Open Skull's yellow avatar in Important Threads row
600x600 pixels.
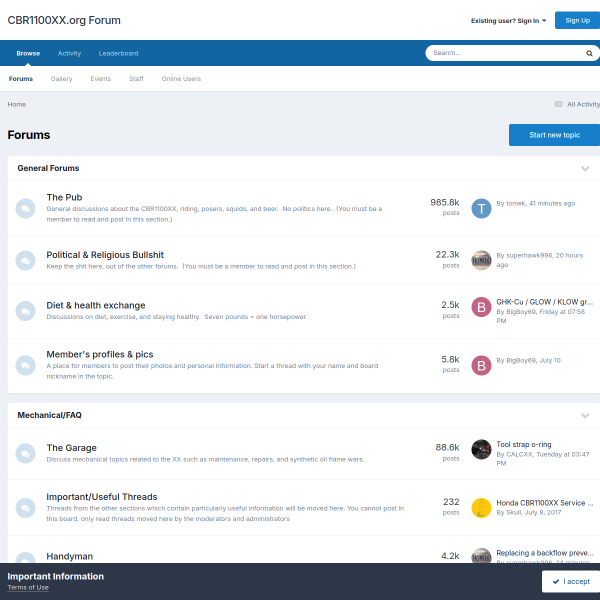tap(481, 508)
